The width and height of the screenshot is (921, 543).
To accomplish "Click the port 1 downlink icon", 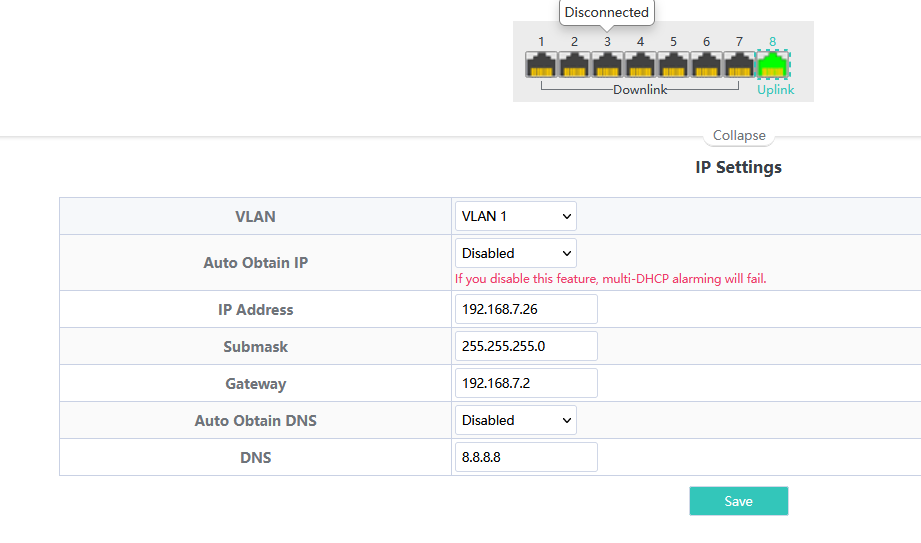I will click(541, 65).
